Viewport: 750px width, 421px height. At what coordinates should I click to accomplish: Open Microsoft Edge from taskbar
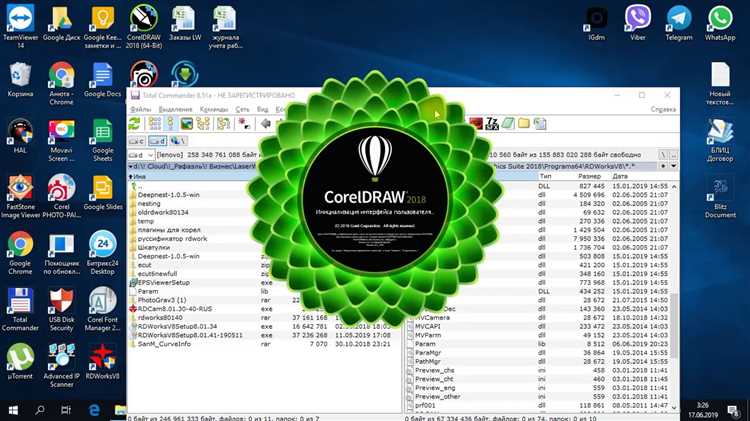tap(94, 410)
